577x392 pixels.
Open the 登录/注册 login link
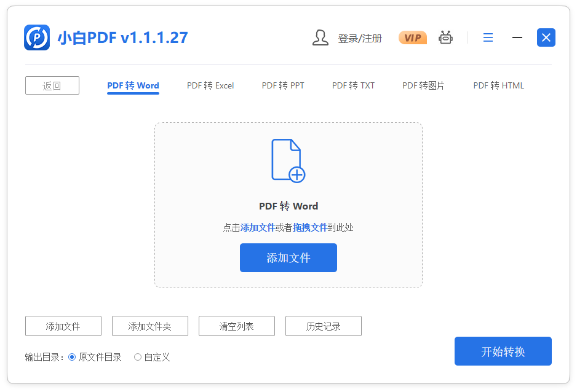tap(360, 38)
